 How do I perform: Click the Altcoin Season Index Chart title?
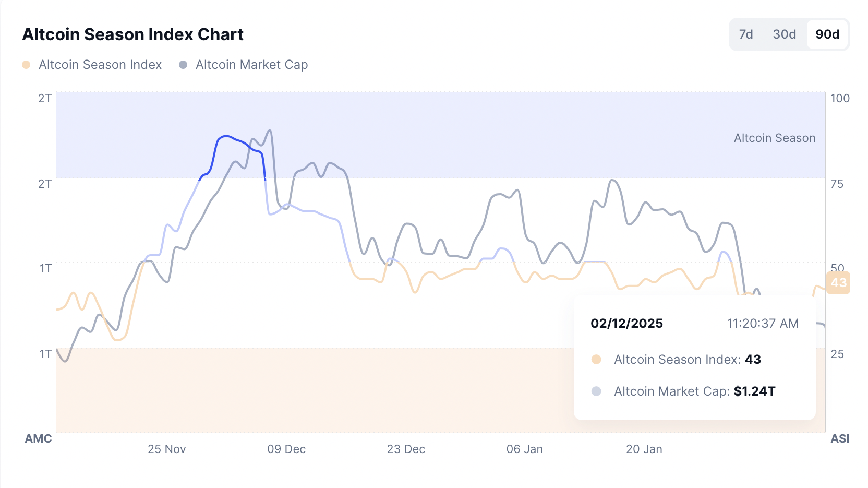coord(133,34)
